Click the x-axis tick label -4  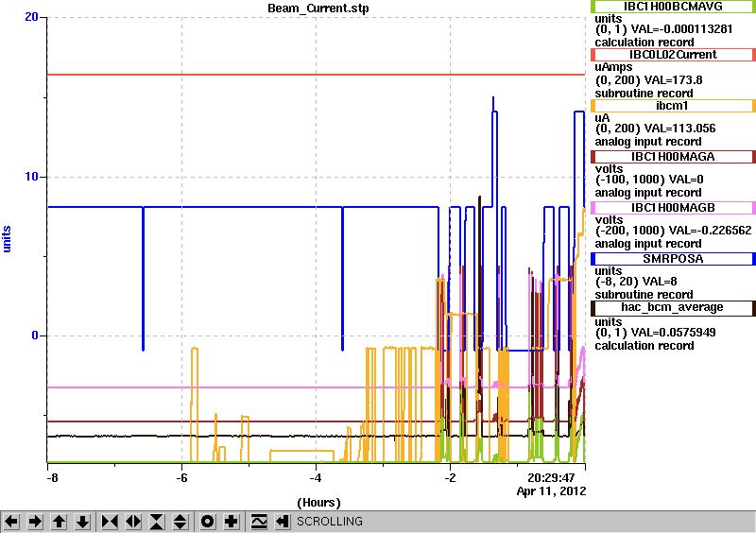(x=316, y=478)
